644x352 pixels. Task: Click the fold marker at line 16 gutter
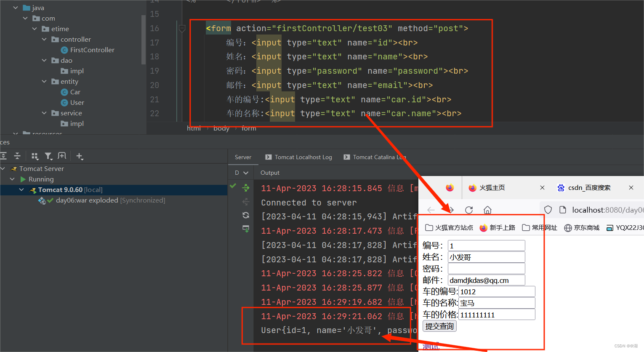182,29
